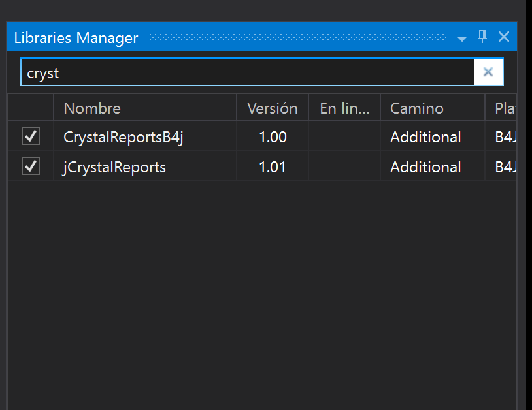Pin or auto-hide Libraries Manager panel
The image size is (532, 410).
coord(482,37)
